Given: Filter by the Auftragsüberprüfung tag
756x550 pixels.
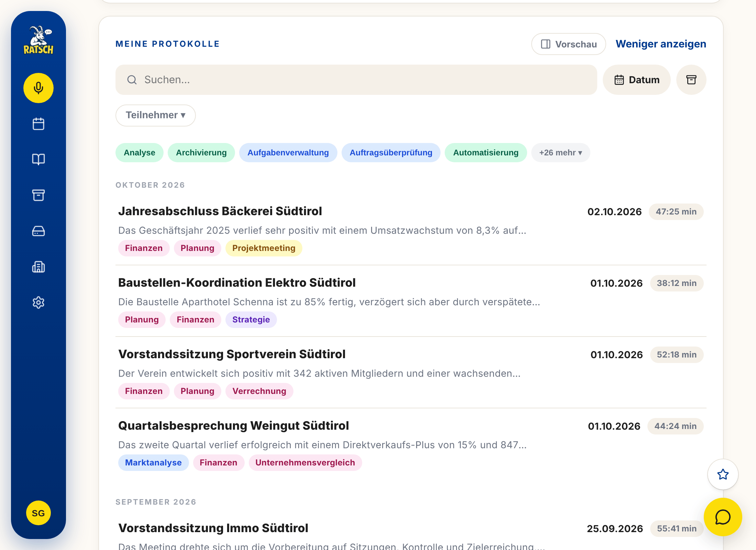Looking at the screenshot, I should point(391,153).
